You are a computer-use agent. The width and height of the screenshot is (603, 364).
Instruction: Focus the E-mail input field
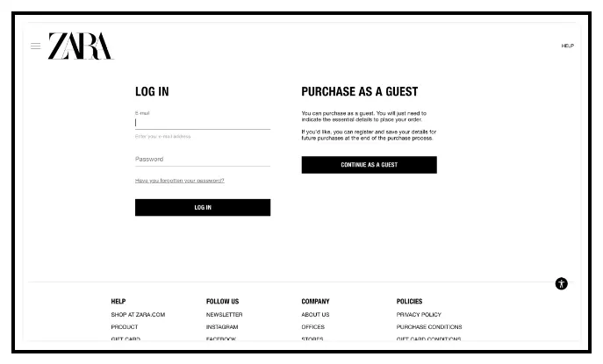pyautogui.click(x=203, y=123)
